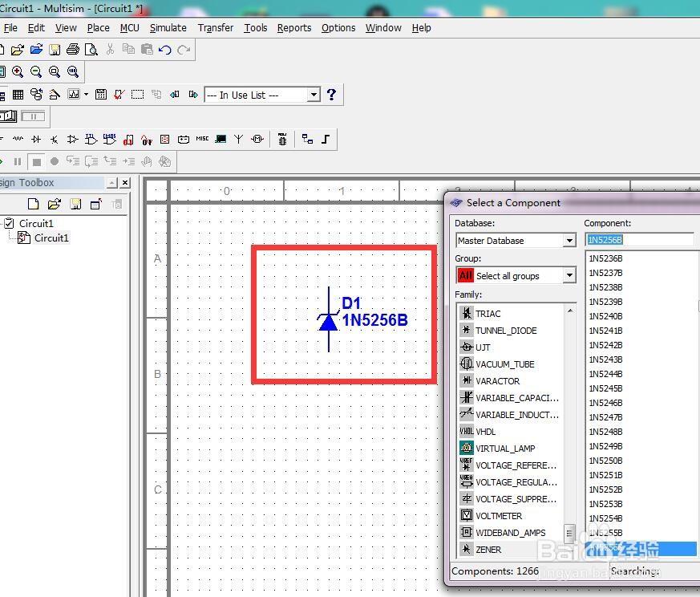Screen dimensions: 700x597
Task: Open the Grapher dropdown arrow
Action: [86, 95]
